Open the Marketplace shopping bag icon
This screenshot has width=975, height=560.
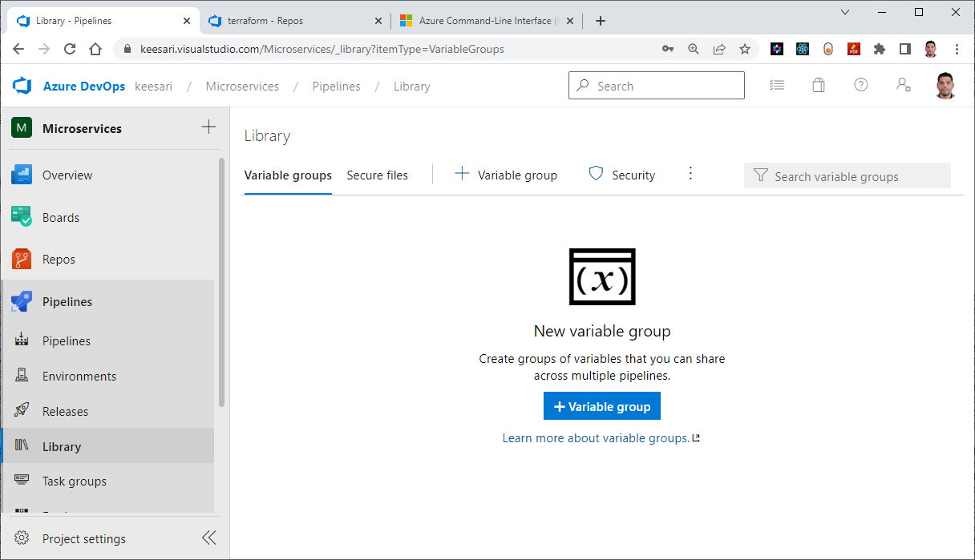point(818,85)
